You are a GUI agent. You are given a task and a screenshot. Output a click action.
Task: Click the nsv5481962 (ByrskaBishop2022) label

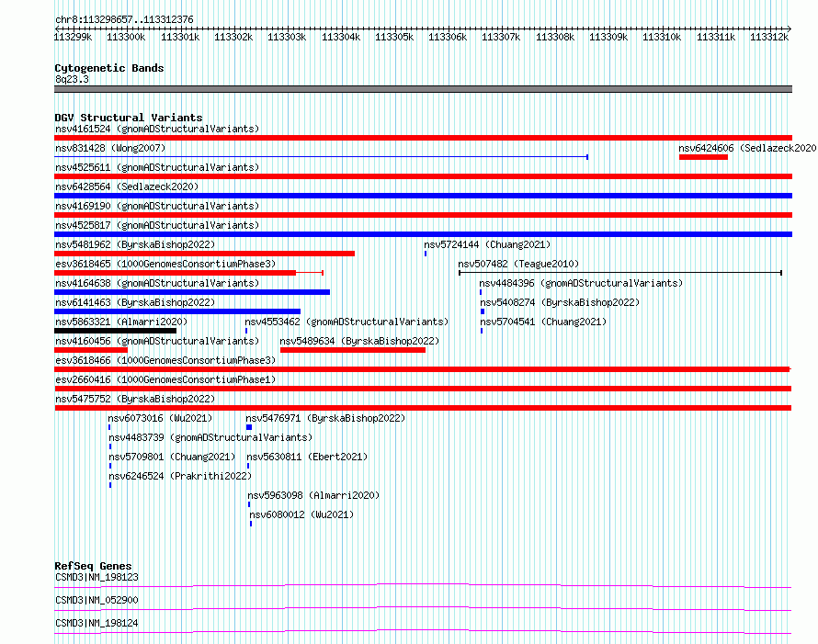(x=135, y=244)
